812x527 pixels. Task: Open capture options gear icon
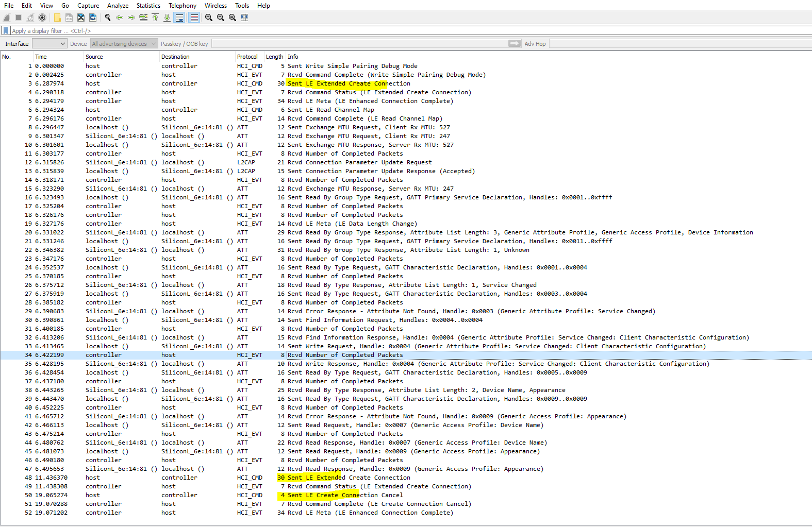(x=42, y=18)
